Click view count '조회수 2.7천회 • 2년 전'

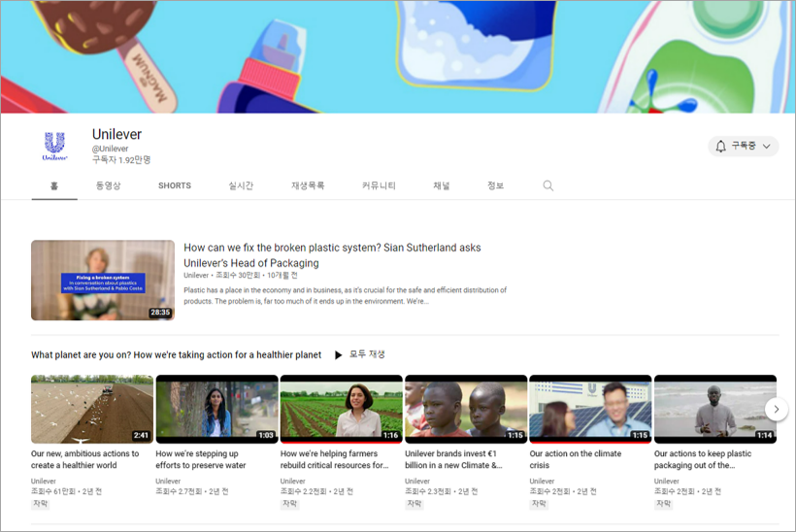[x=192, y=491]
